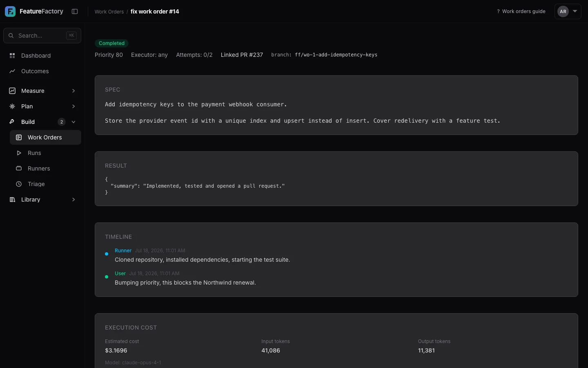The width and height of the screenshot is (588, 368).
Task: Click the AR user avatar
Action: point(563,11)
